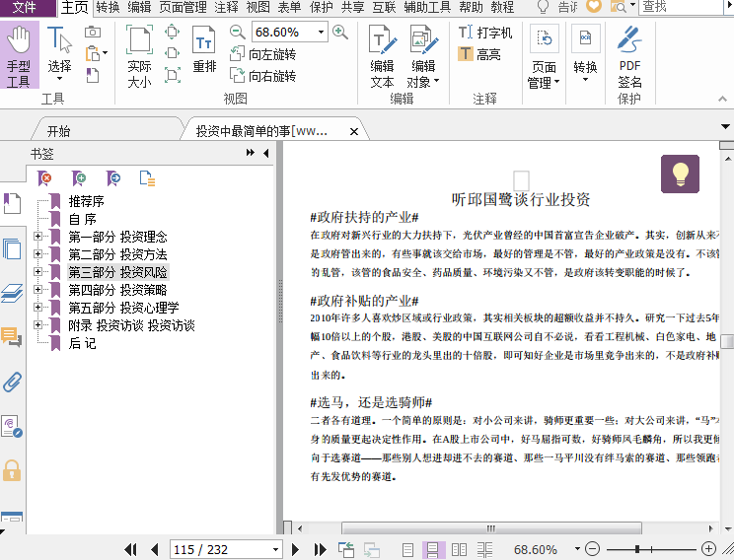
Task: Open the Bookmarks side panel icon
Action: pyautogui.click(x=12, y=203)
